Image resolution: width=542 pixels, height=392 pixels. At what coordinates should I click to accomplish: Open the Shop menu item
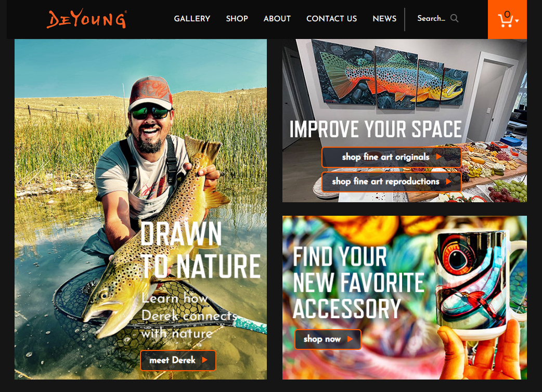coord(237,19)
